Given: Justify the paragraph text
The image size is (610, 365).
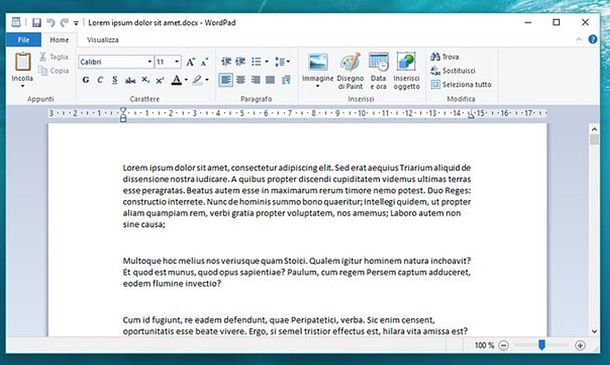Looking at the screenshot, I should 270,80.
